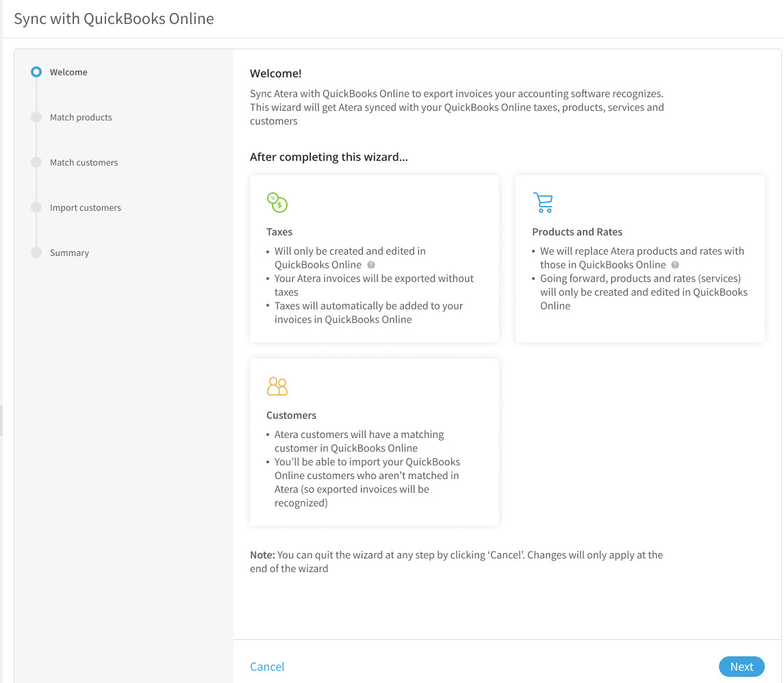Click 'After completing this wizard...' heading
The width and height of the screenshot is (784, 683).
coord(329,157)
